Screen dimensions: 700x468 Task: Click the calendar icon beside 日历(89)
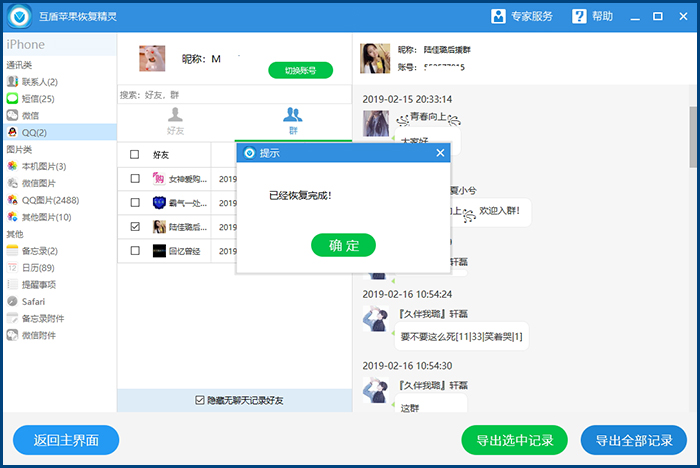click(x=12, y=268)
